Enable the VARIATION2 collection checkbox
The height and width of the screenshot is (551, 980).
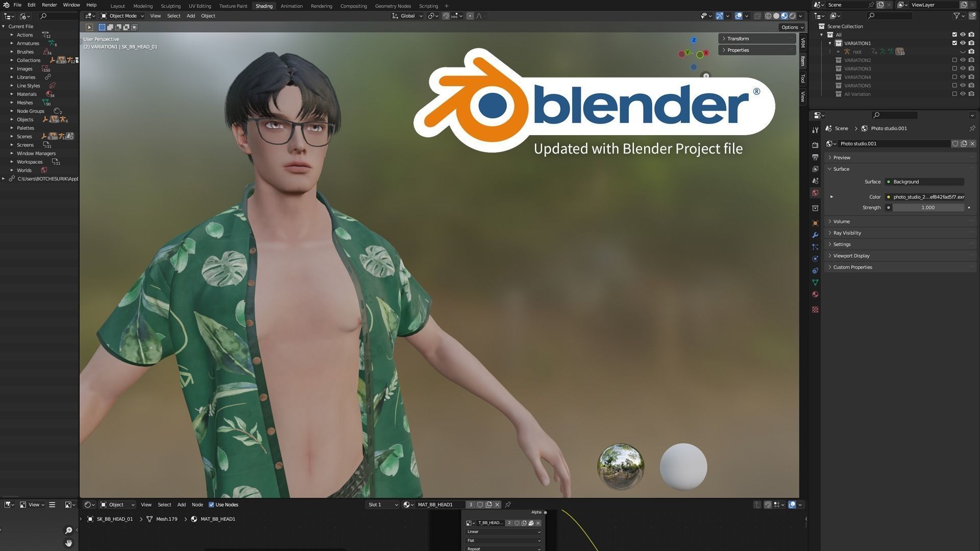point(954,60)
